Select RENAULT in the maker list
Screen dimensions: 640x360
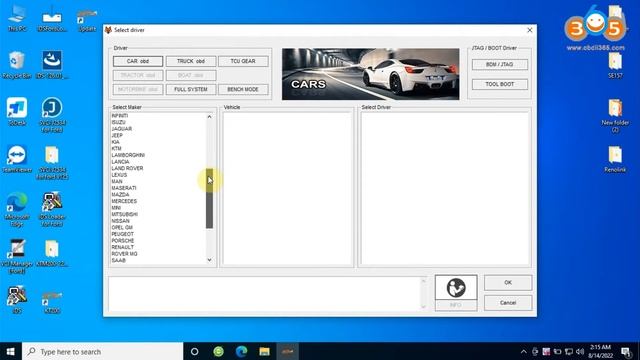click(122, 247)
